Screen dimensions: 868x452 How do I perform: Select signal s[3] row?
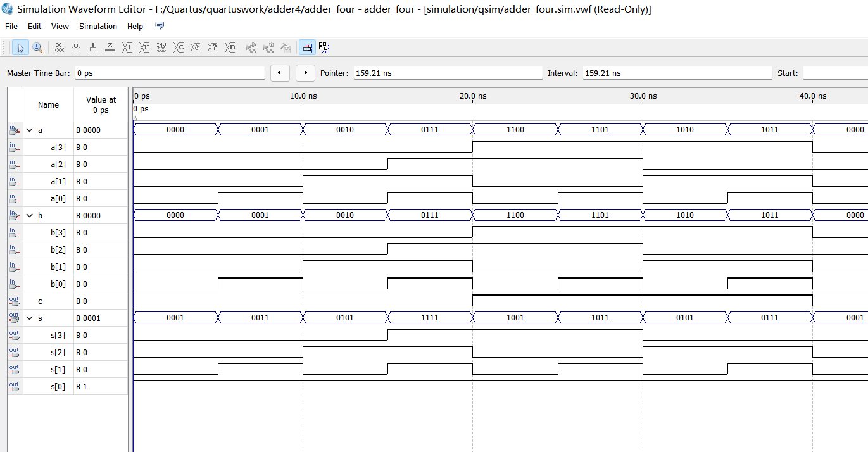click(67, 335)
